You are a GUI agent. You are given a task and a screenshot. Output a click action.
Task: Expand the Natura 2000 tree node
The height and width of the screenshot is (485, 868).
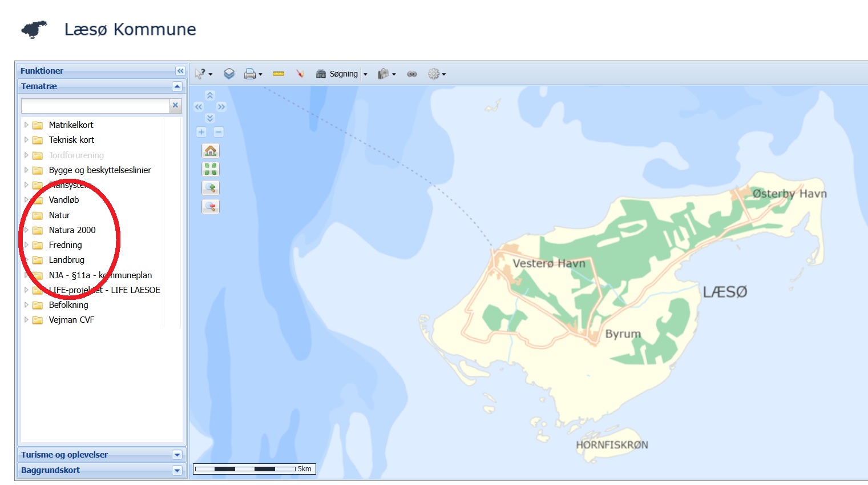tap(26, 230)
